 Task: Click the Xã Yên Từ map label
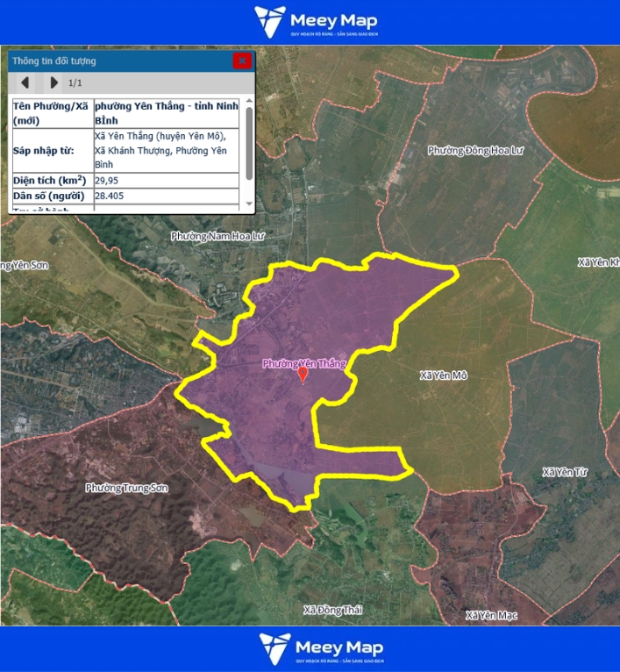[x=565, y=472]
